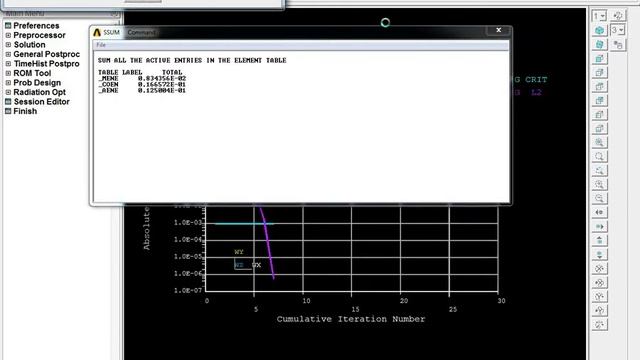Click _AENE total value 0.125004E-01
Screen dimensions: 640x360
coord(162,91)
